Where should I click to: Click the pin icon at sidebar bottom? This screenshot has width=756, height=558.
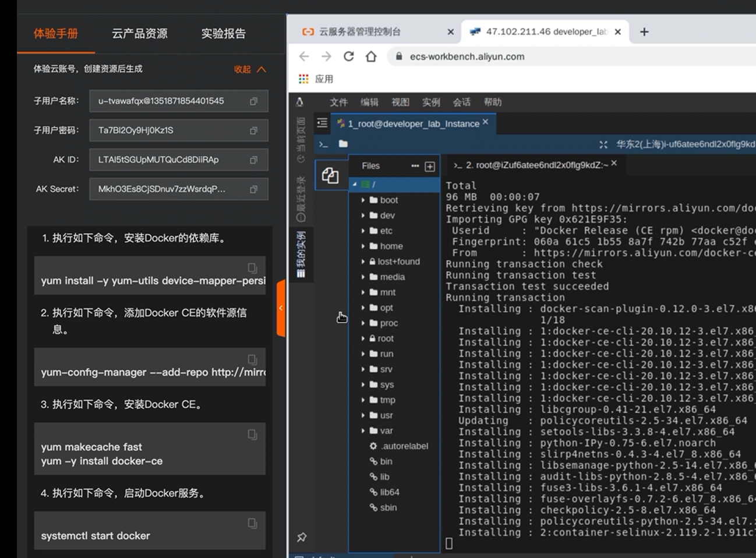(302, 537)
